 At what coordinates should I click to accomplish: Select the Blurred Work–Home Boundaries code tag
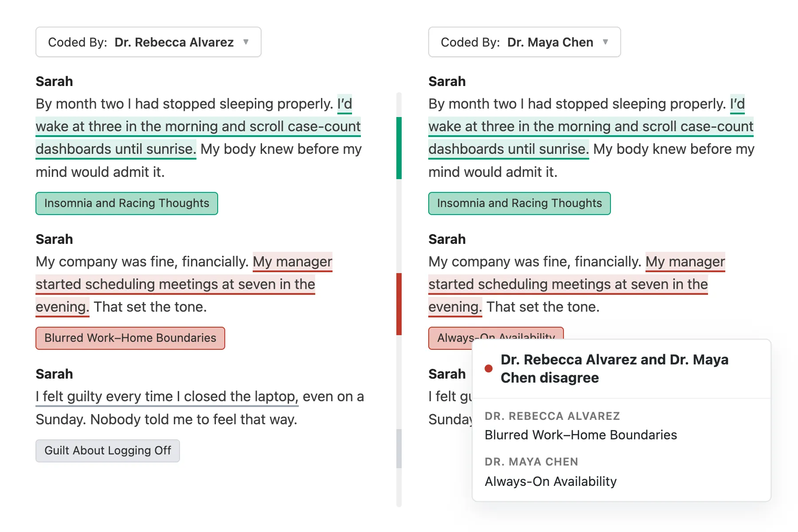(130, 338)
